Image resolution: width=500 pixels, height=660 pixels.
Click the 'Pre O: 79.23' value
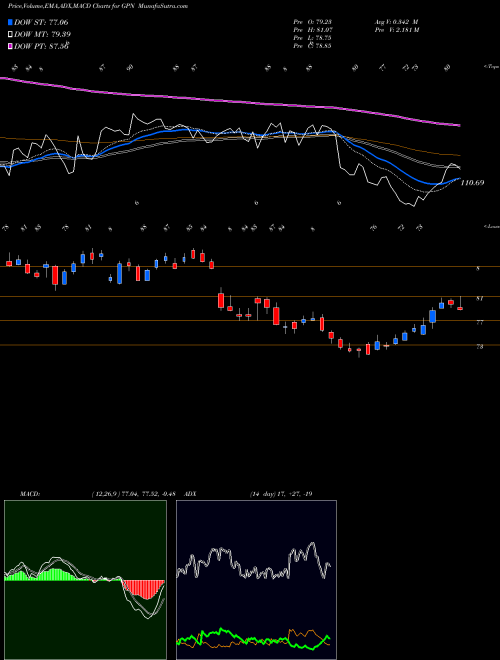tap(313, 22)
